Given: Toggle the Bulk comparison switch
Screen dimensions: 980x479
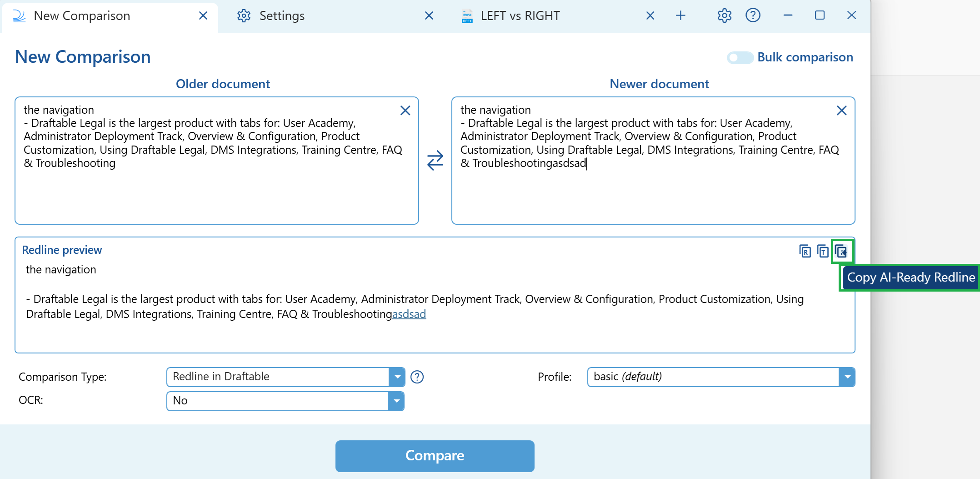Looking at the screenshot, I should pos(740,58).
